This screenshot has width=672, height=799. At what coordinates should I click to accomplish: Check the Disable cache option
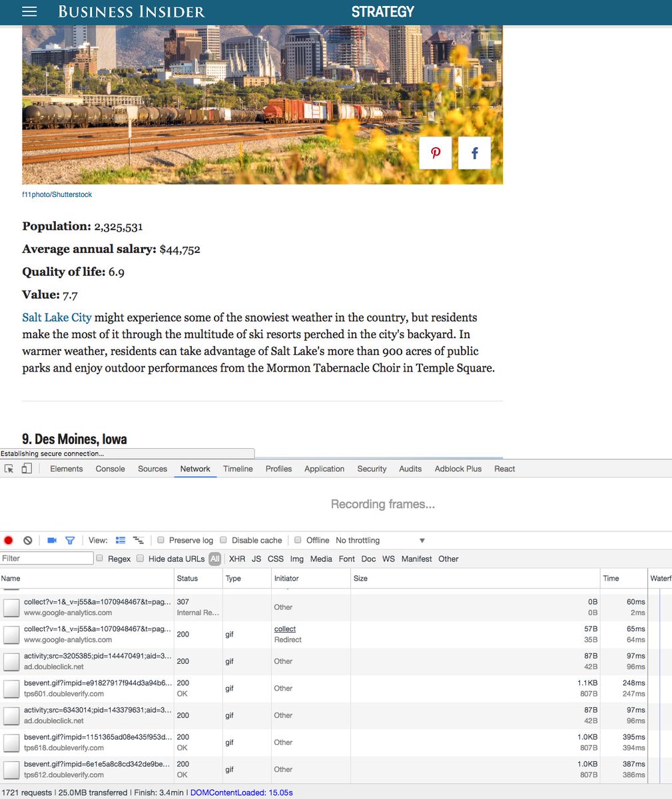pyautogui.click(x=224, y=540)
